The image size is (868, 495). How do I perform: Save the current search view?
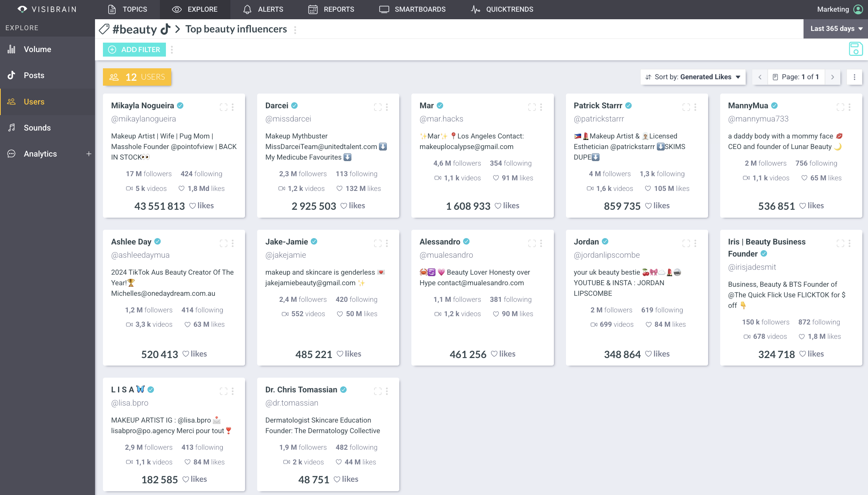[856, 49]
